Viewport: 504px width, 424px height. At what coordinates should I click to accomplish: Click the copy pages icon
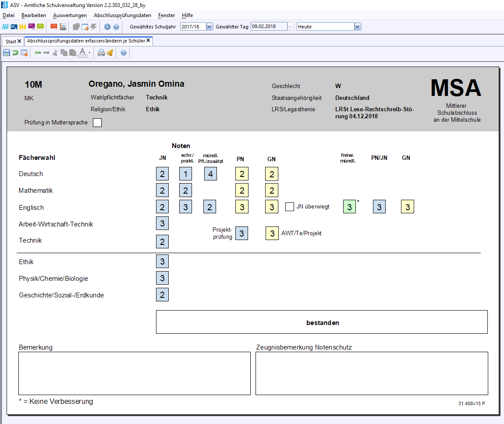[64, 53]
